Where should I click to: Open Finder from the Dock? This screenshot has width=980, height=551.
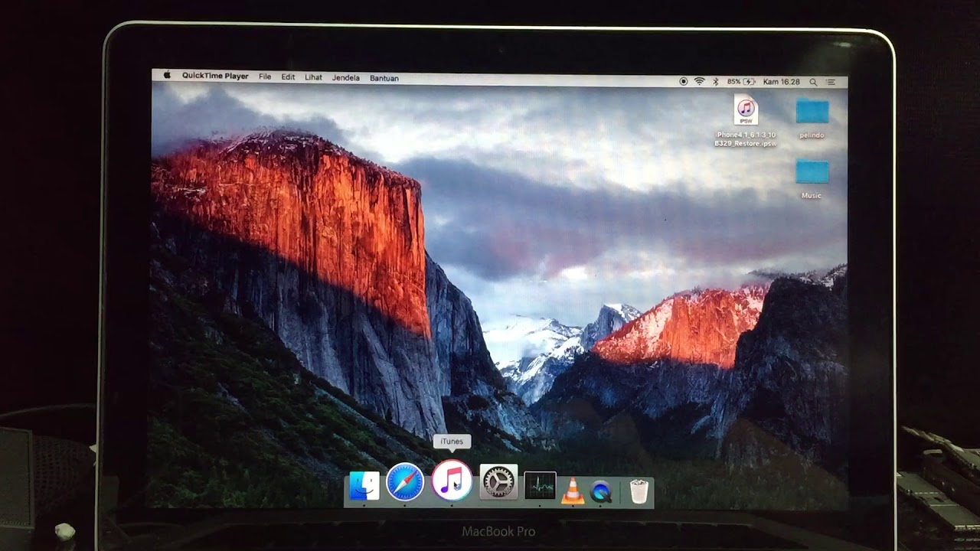click(364, 487)
